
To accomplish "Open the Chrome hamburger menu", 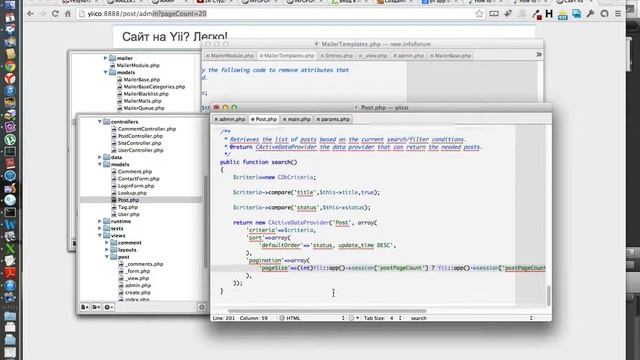I will coord(618,14).
